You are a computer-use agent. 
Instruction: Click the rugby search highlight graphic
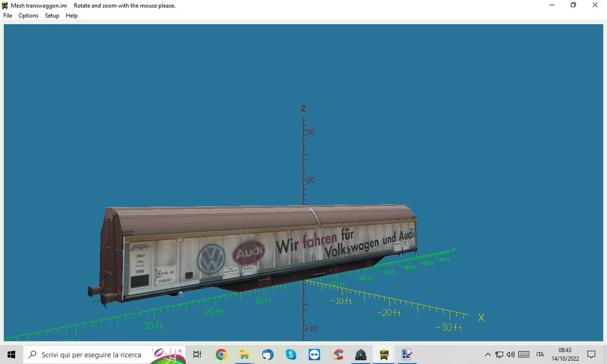(168, 355)
